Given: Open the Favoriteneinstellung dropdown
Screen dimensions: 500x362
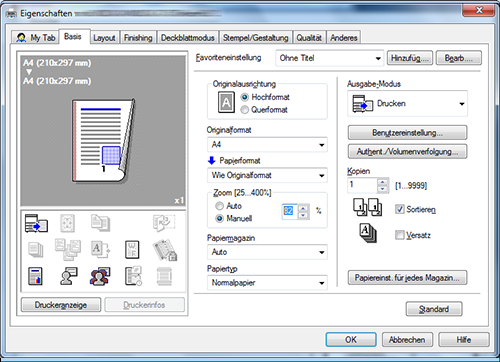Looking at the screenshot, I should pos(329,58).
